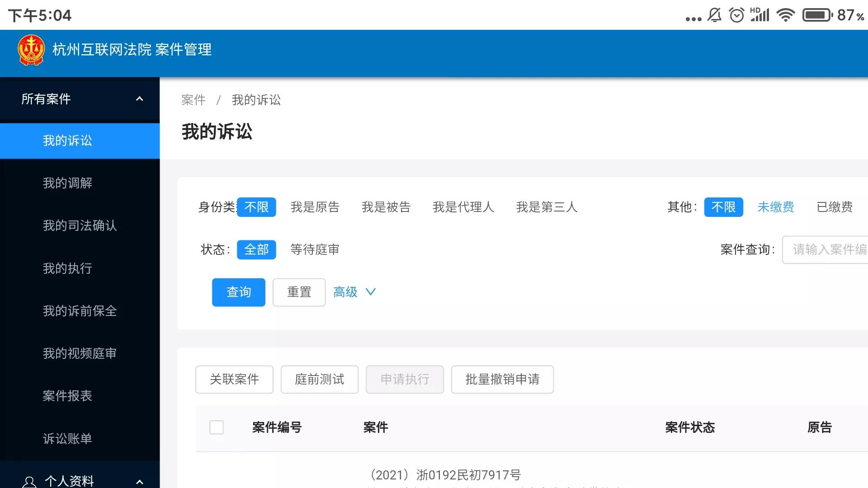This screenshot has width=868, height=488.
Task: Click the 申请执行 button
Action: click(x=405, y=380)
